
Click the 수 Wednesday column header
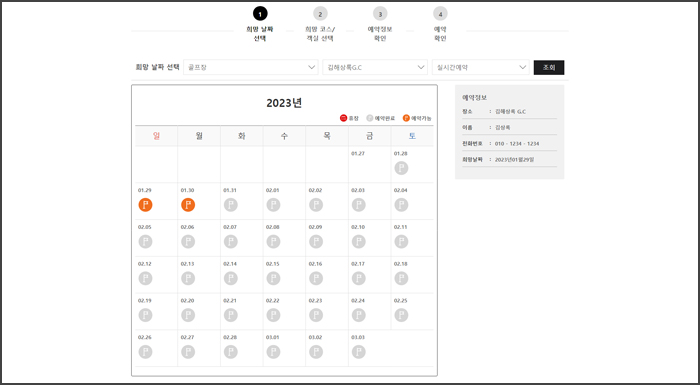pos(284,136)
